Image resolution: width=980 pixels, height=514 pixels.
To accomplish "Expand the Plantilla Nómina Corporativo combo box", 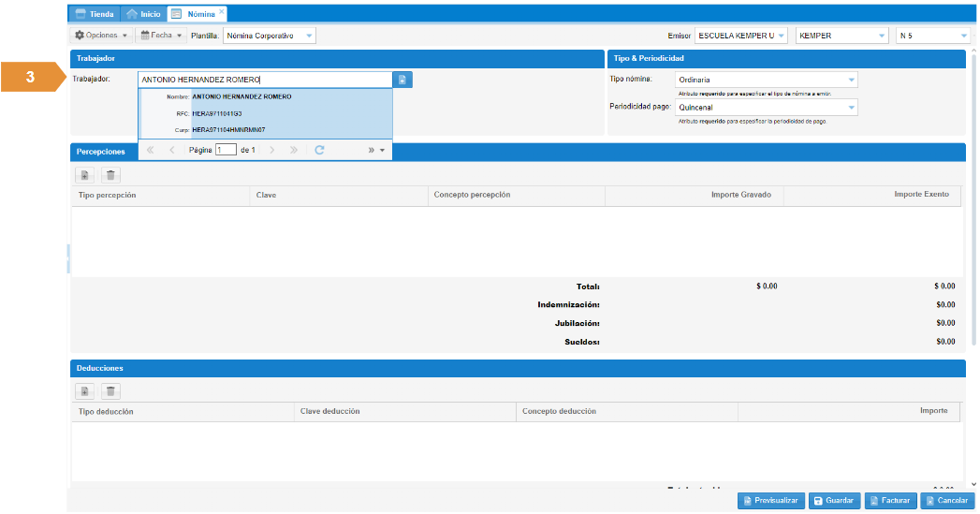I will pos(309,36).
